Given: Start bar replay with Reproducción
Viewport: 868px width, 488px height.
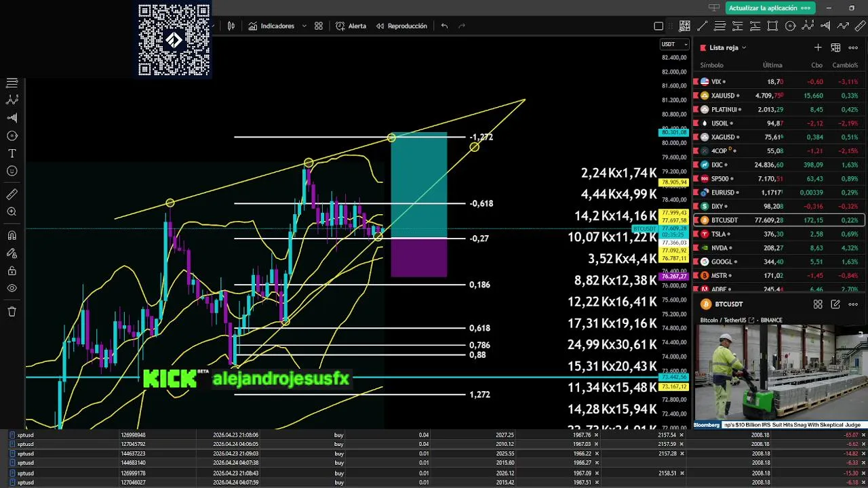Looking at the screenshot, I should tap(401, 26).
